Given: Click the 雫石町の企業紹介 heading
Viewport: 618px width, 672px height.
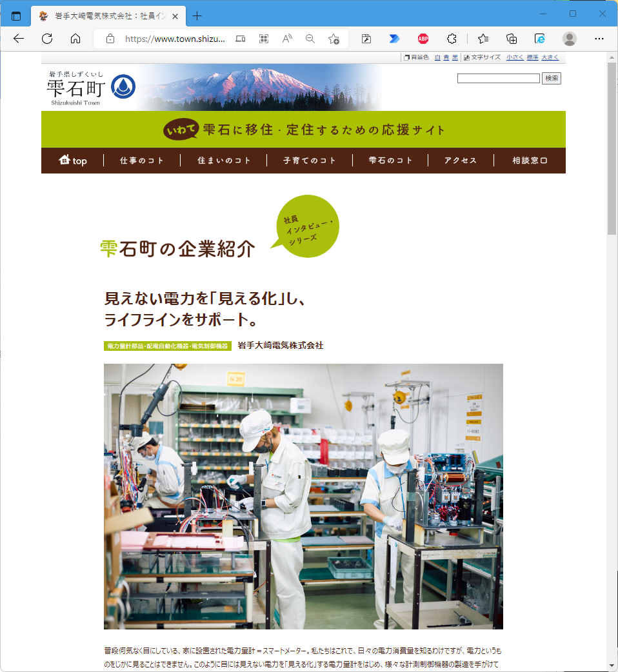Looking at the screenshot, I should pos(177,249).
